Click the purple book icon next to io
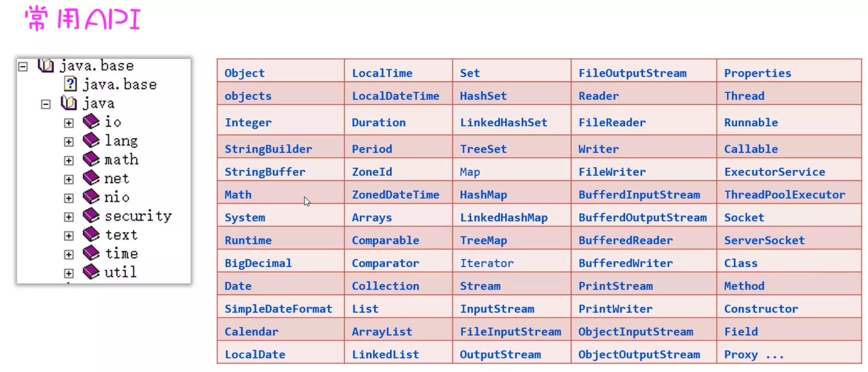Image resolution: width=868 pixels, height=372 pixels. point(91,121)
